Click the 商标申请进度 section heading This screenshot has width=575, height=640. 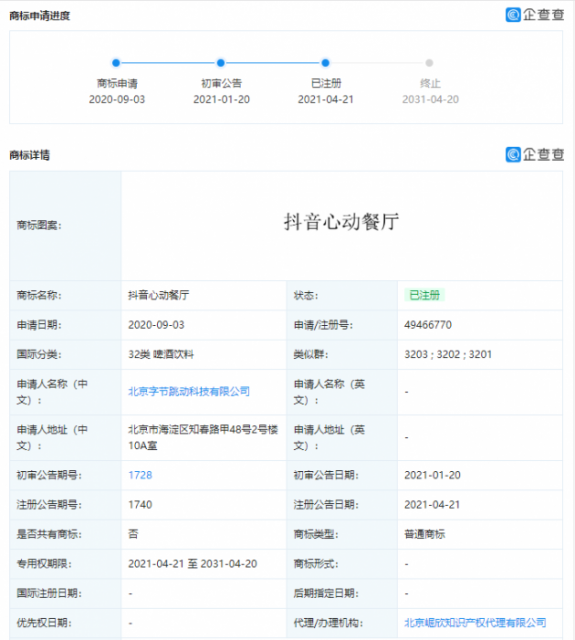point(40,16)
